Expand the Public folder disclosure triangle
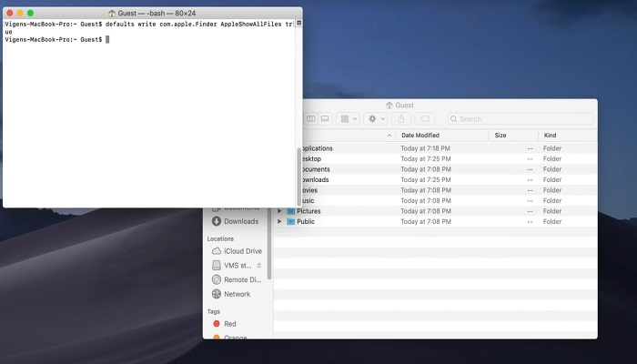637x364 pixels. [279, 221]
